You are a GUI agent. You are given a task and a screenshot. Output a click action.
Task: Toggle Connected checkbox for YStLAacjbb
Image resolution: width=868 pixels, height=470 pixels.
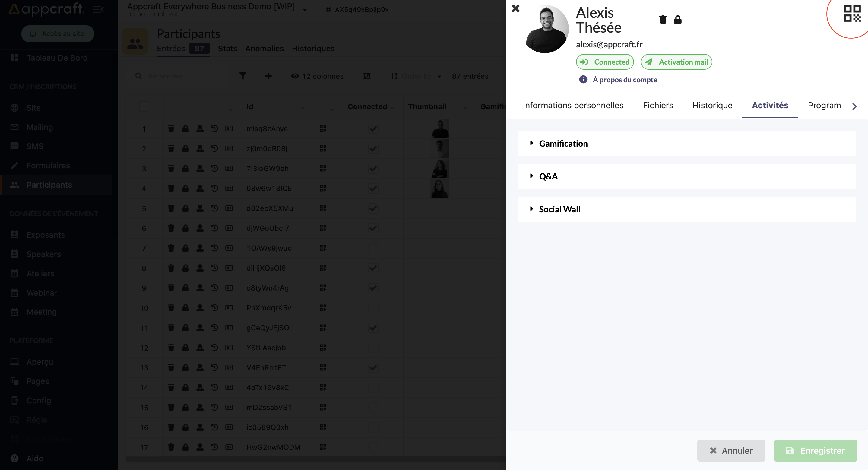click(x=373, y=348)
